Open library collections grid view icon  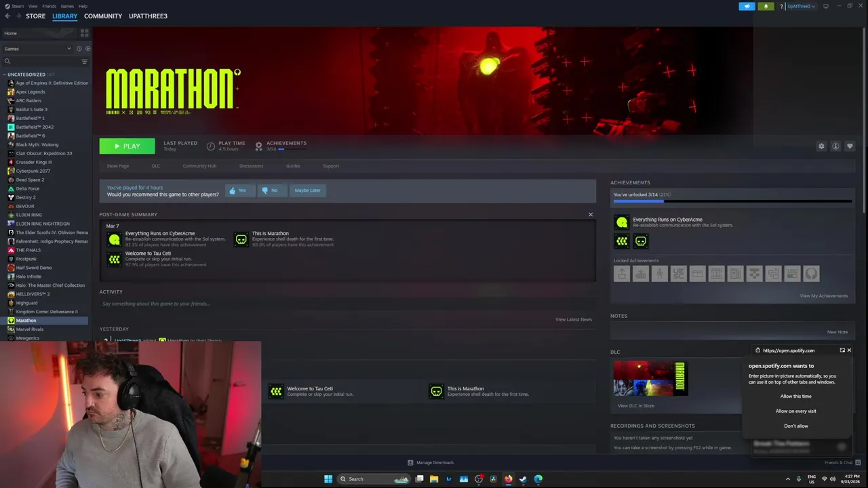coord(84,33)
